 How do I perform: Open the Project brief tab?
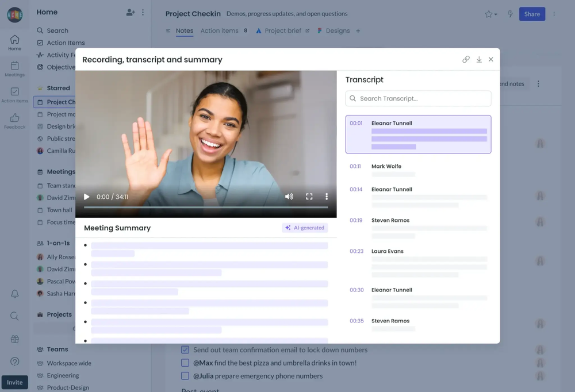283,31
